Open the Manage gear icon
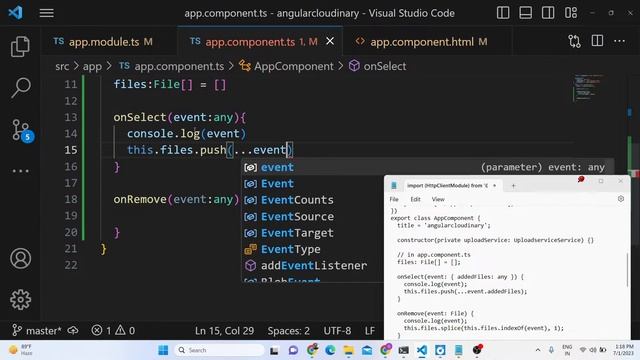Viewport: 640px width, 360px height. 20,300
